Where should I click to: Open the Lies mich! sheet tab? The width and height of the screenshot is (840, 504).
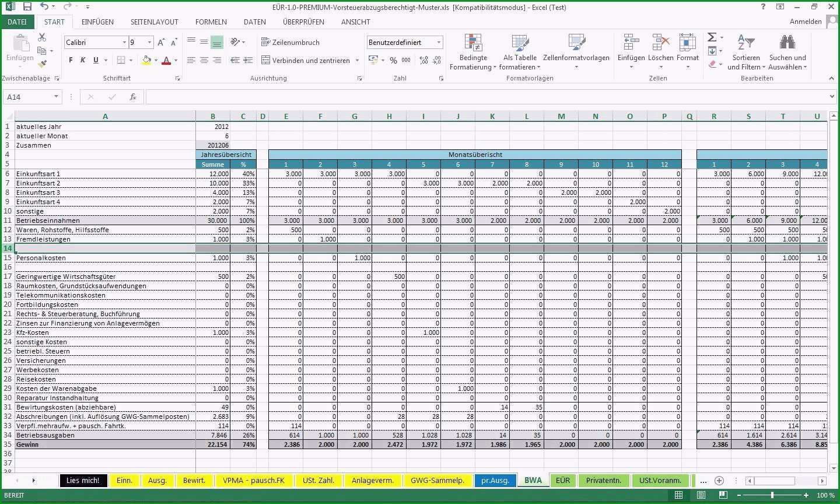click(83, 481)
